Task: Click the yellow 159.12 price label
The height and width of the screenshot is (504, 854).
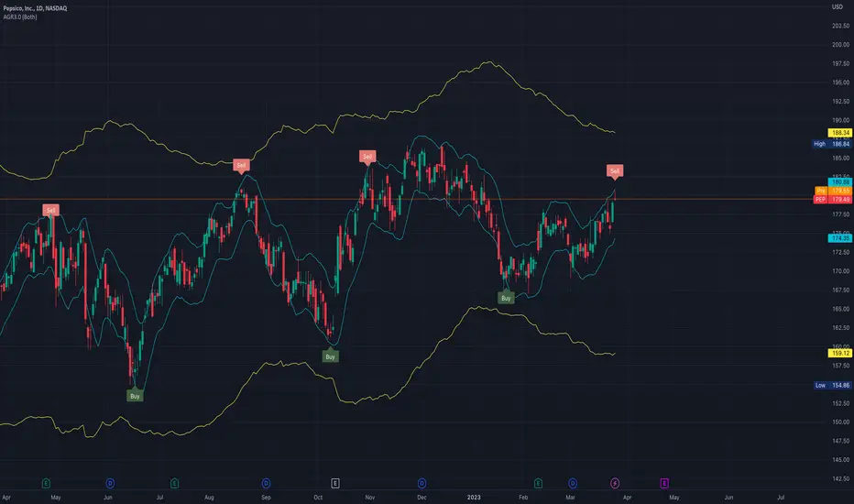Action: tap(839, 353)
